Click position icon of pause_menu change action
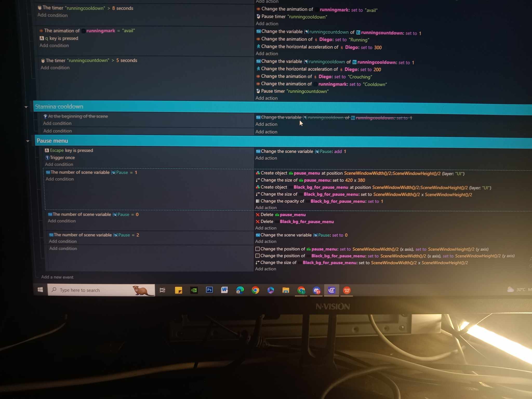 pyautogui.click(x=257, y=249)
